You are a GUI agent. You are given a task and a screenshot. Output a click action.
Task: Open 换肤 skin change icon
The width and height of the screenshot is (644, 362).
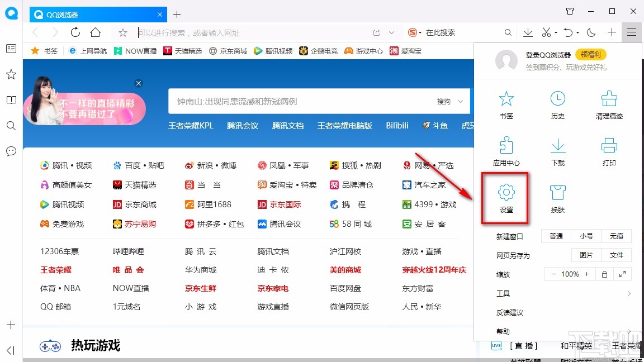click(x=557, y=199)
